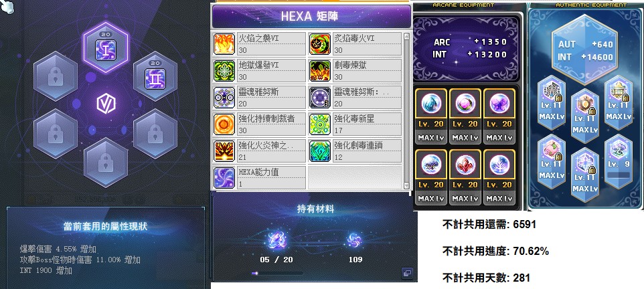Click the 強化毒新星 skill icon
The image size is (644, 289).
320,124
